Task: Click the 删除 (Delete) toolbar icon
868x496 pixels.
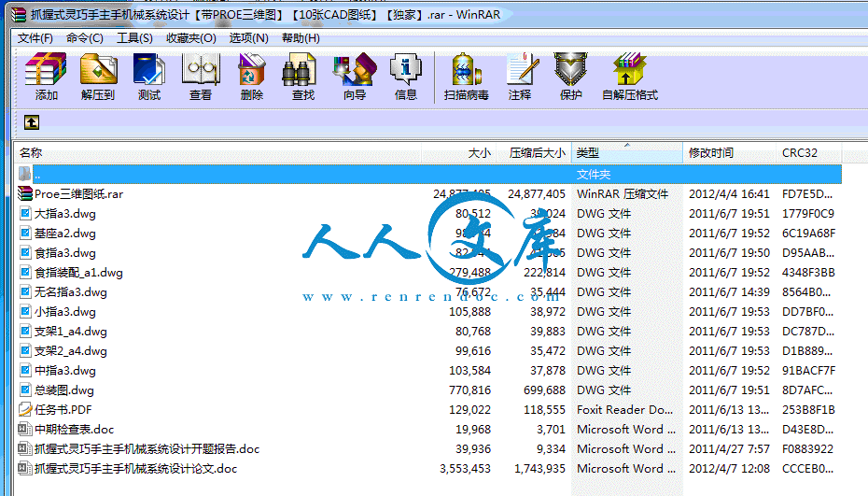Action: tap(252, 69)
